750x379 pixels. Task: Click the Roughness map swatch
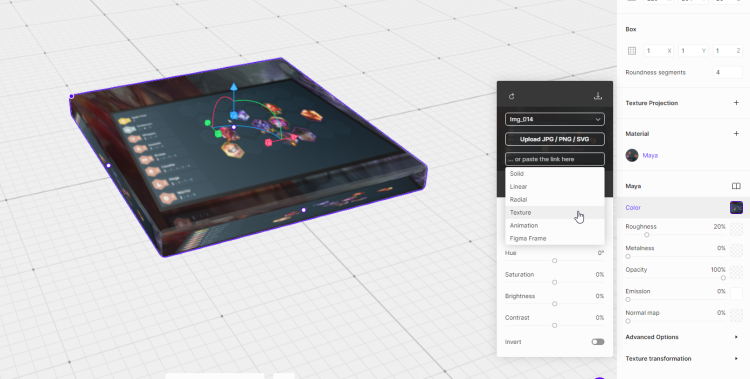736,229
